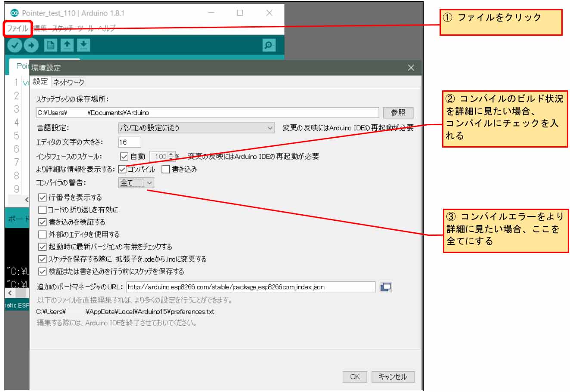Open the Serial Monitor magnifier icon

coord(269,45)
